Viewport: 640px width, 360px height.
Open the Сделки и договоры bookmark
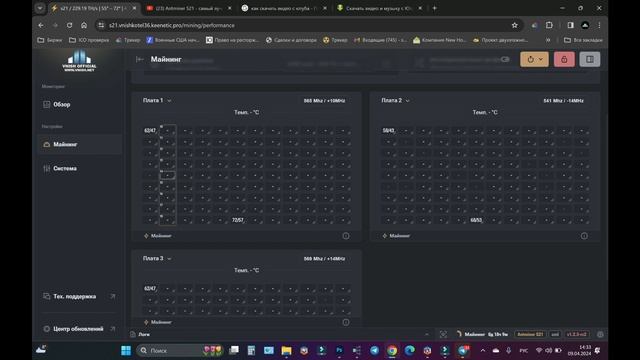click(291, 40)
